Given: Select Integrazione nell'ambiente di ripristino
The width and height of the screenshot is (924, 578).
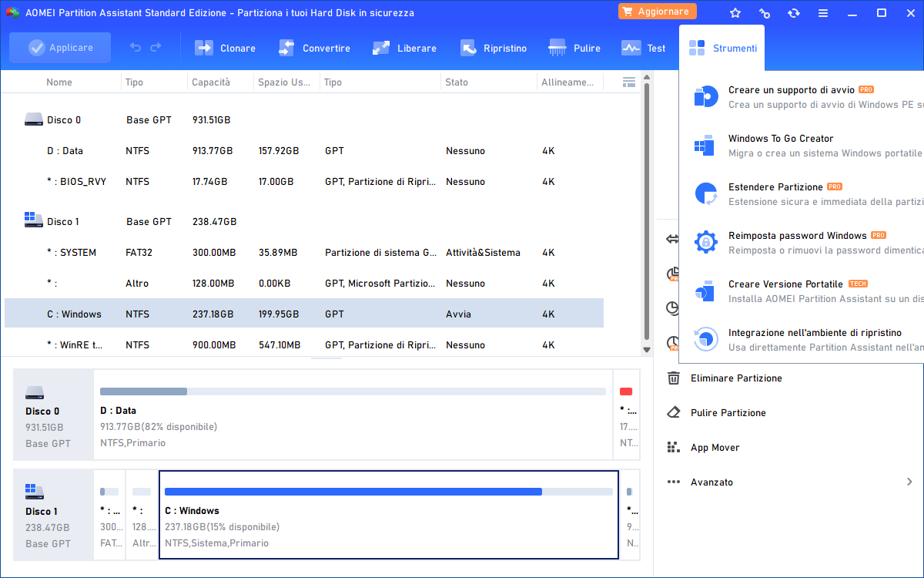Looking at the screenshot, I should pos(802,340).
